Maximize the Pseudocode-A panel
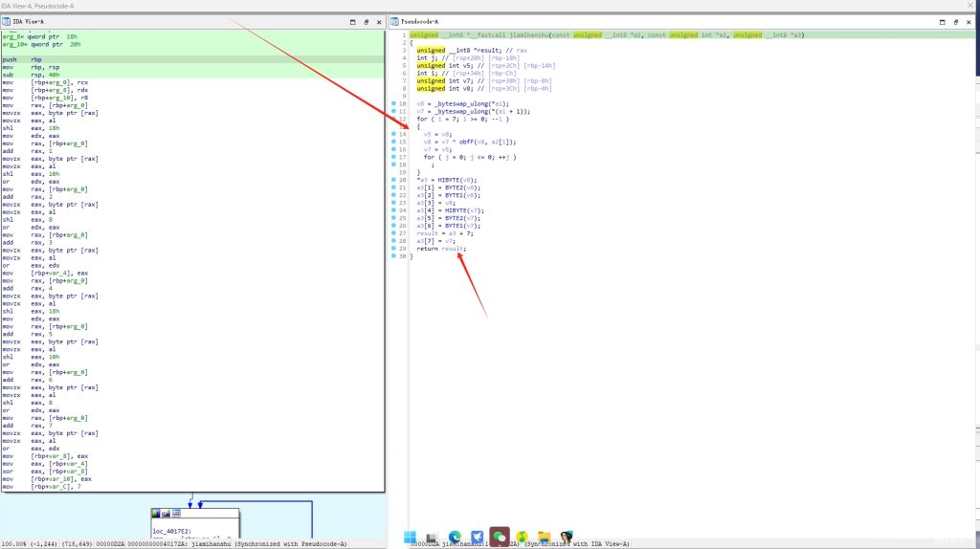 [943, 22]
